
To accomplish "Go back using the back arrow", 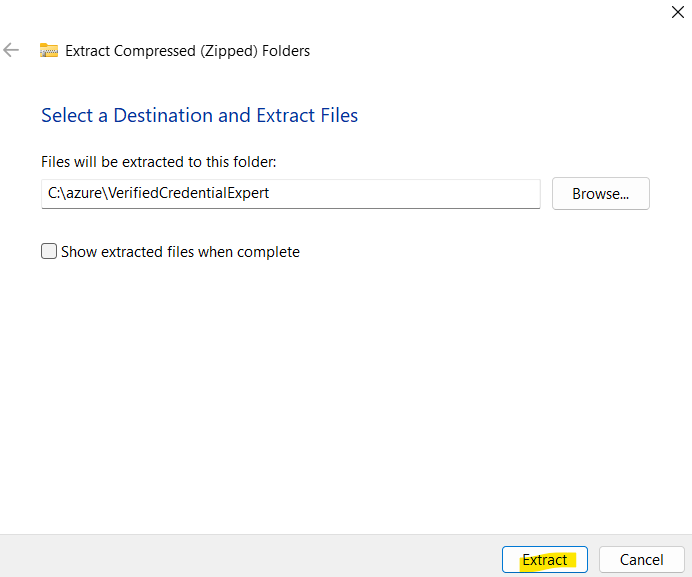I will point(11,50).
